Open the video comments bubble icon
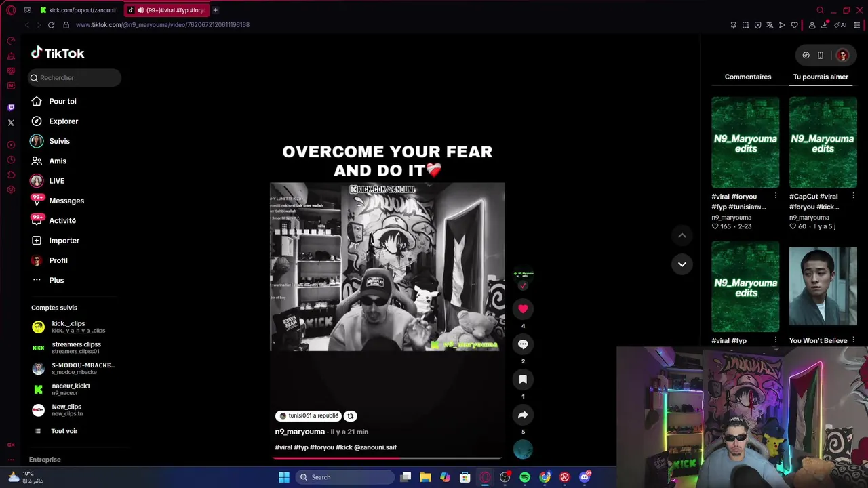Screen dimensions: 868x488 click(x=523, y=344)
